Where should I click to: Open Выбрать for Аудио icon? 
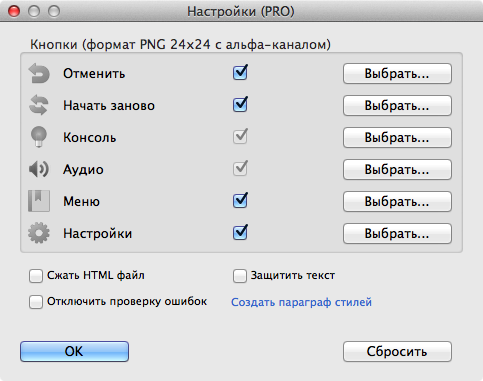point(397,169)
